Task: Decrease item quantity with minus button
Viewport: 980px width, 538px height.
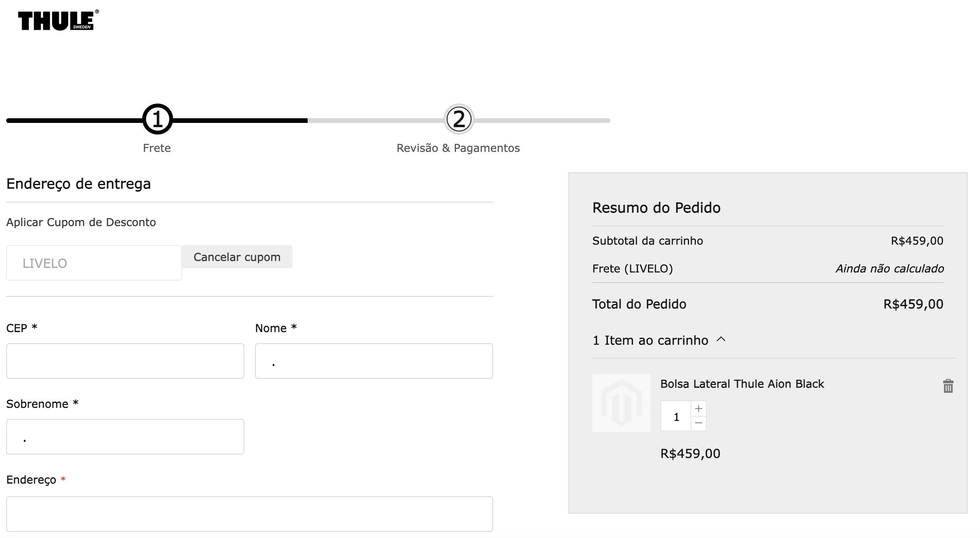Action: pos(698,423)
